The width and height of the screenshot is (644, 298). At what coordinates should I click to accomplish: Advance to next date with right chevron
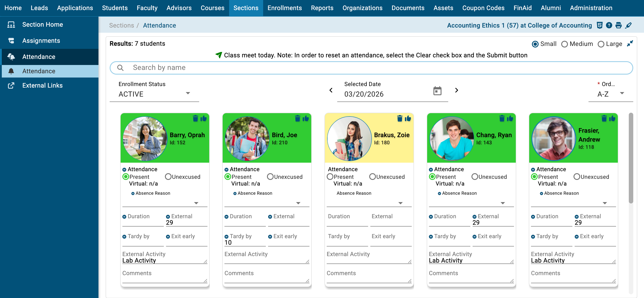(x=456, y=90)
